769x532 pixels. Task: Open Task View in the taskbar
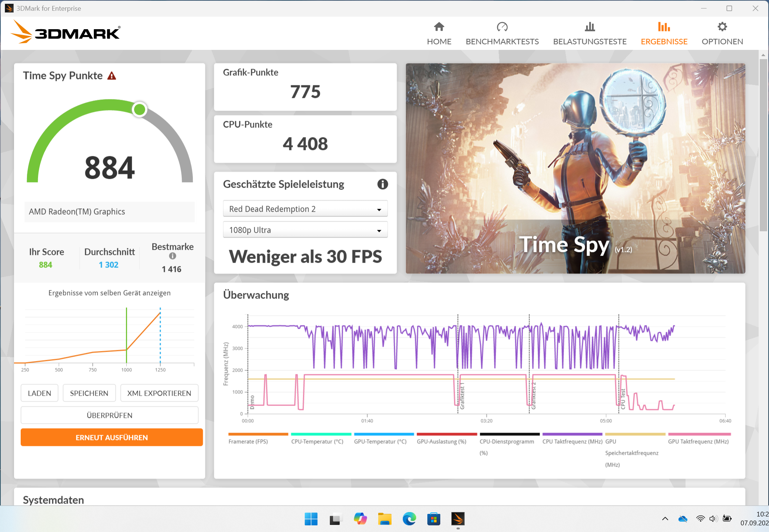click(335, 519)
